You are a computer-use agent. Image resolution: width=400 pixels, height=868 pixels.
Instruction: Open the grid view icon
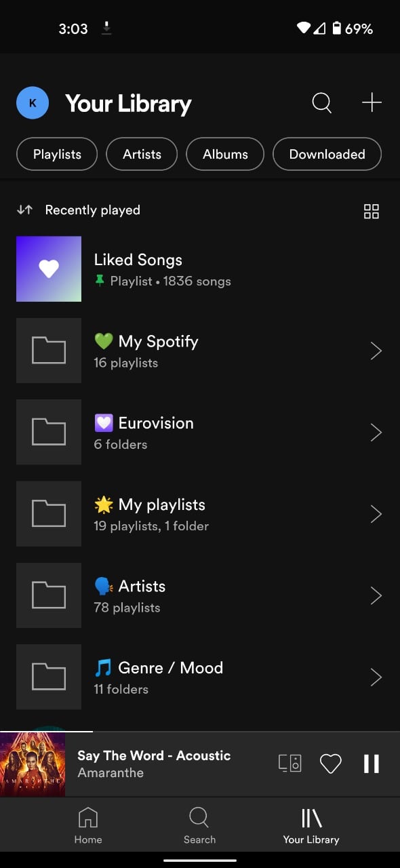[372, 211]
